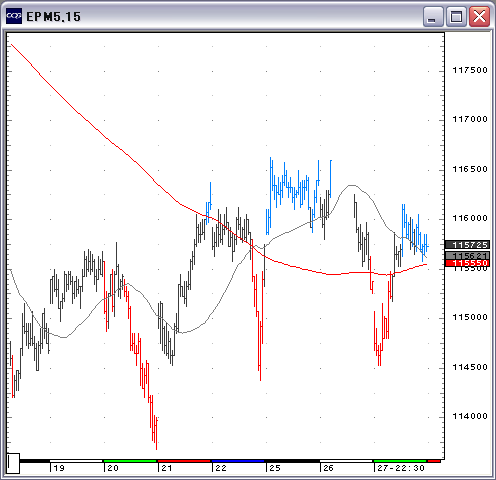Screen dimensions: 496x480
Task: Click the 114000 price axis label
Action: pyautogui.click(x=470, y=416)
